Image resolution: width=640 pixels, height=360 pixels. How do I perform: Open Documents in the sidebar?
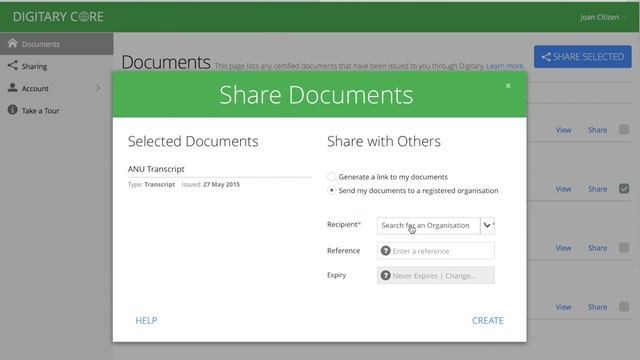pos(56,44)
